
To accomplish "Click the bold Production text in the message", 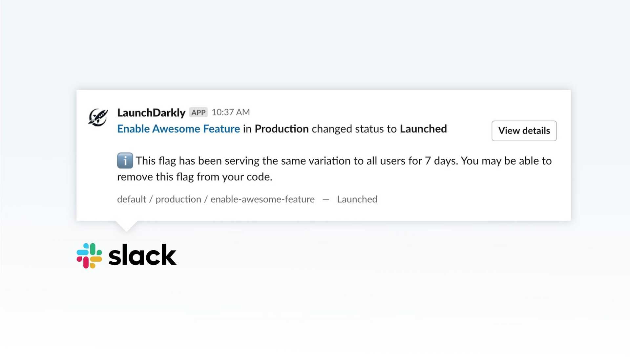I will 281,129.
